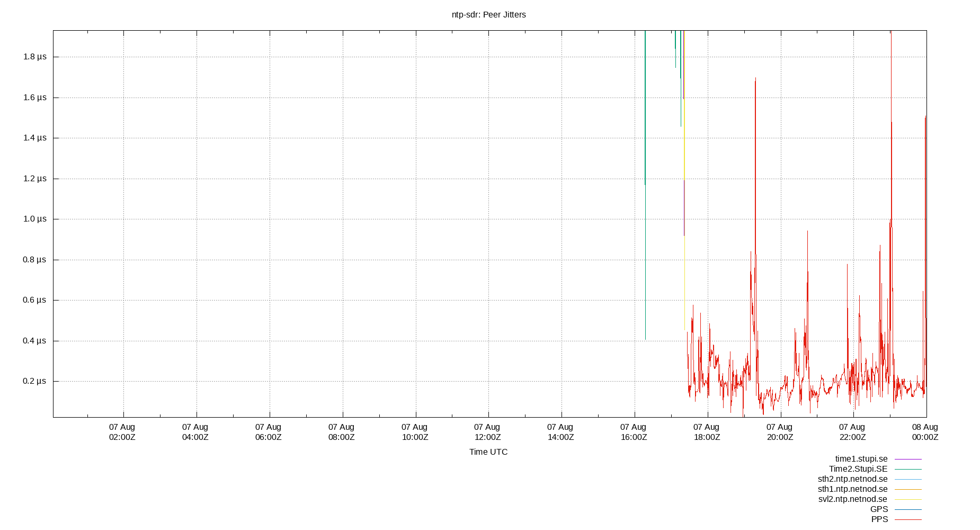The height and width of the screenshot is (530, 980).
Task: Click the 07 Aug 20:00Z tick label
Action: point(780,432)
